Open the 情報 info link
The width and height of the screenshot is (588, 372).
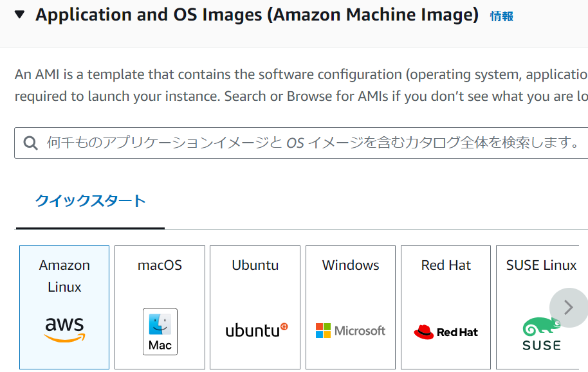501,17
